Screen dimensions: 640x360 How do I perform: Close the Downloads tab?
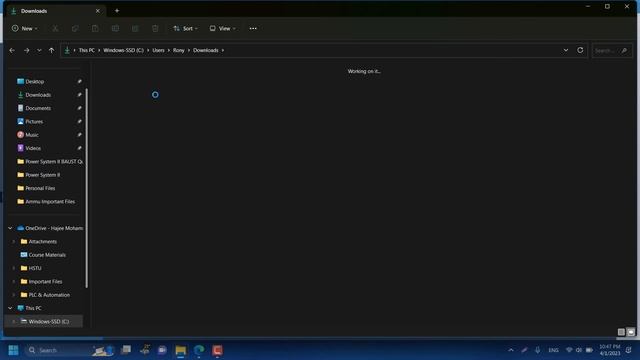click(x=98, y=11)
